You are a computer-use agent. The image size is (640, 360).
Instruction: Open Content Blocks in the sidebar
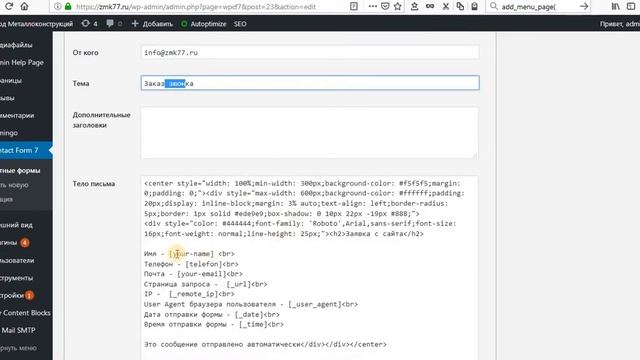pos(25,313)
